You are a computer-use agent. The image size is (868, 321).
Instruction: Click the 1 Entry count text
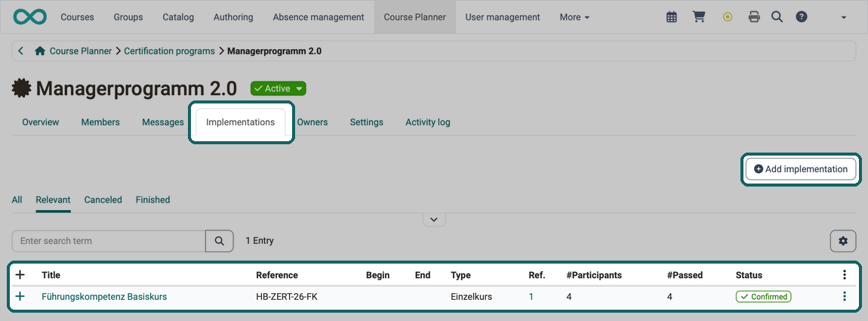point(260,241)
